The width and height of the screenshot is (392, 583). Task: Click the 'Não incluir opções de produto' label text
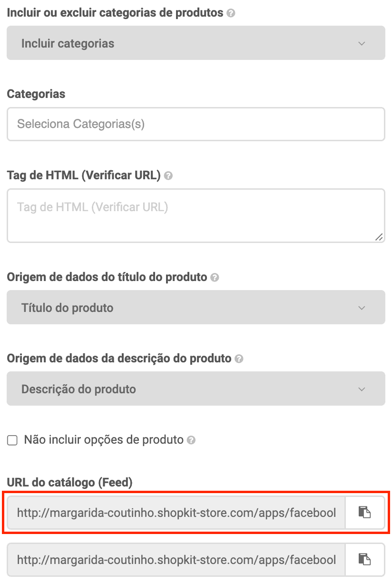[x=104, y=440]
